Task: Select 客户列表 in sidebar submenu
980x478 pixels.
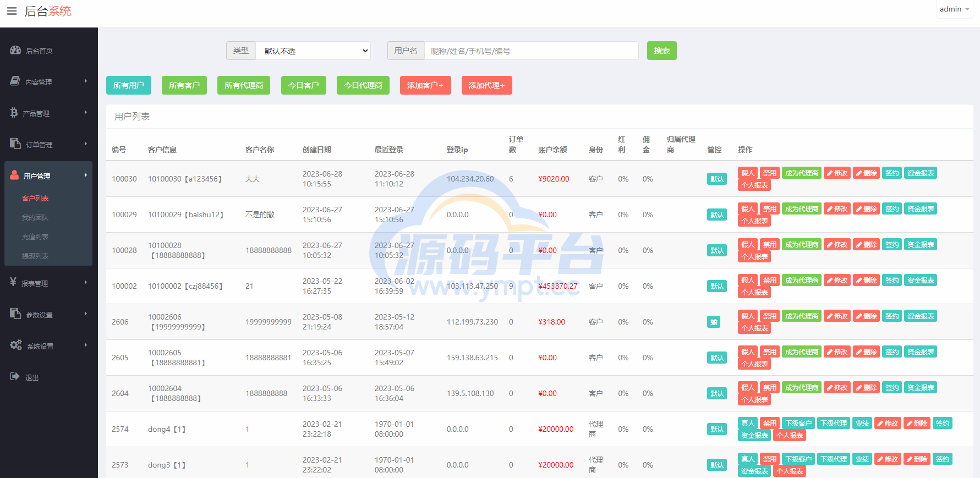Action: point(35,198)
